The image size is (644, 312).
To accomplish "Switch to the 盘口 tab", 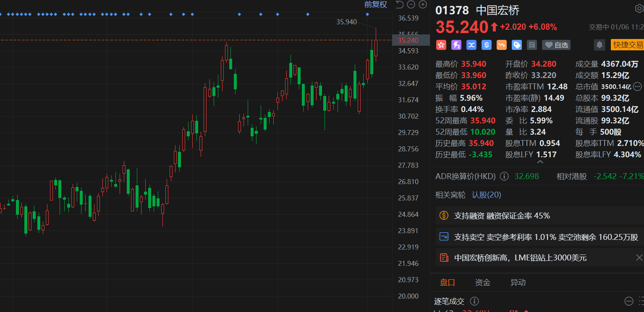I will (448, 283).
